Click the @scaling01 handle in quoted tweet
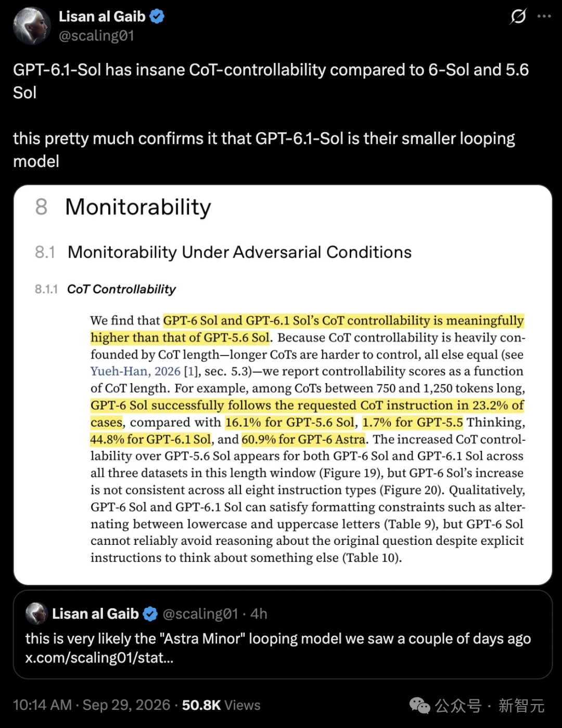The image size is (562, 728). 200,614
